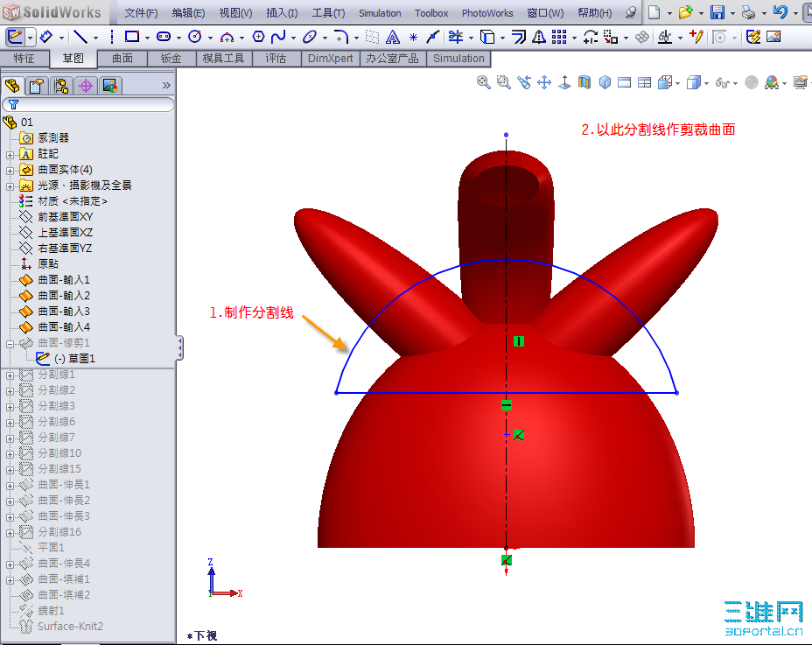Screen dimensions: 812x645
Task: Select the Sketch tool icon
Action: (x=15, y=37)
